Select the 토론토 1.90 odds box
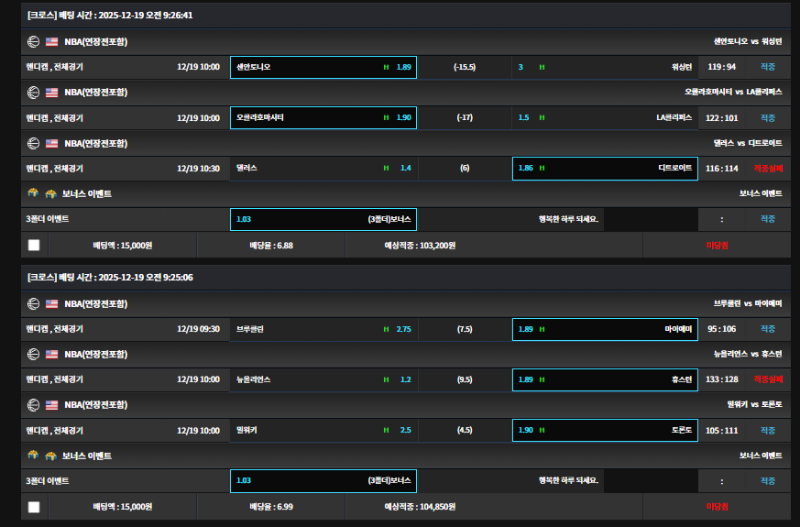The height and width of the screenshot is (527, 800). pyautogui.click(x=604, y=430)
